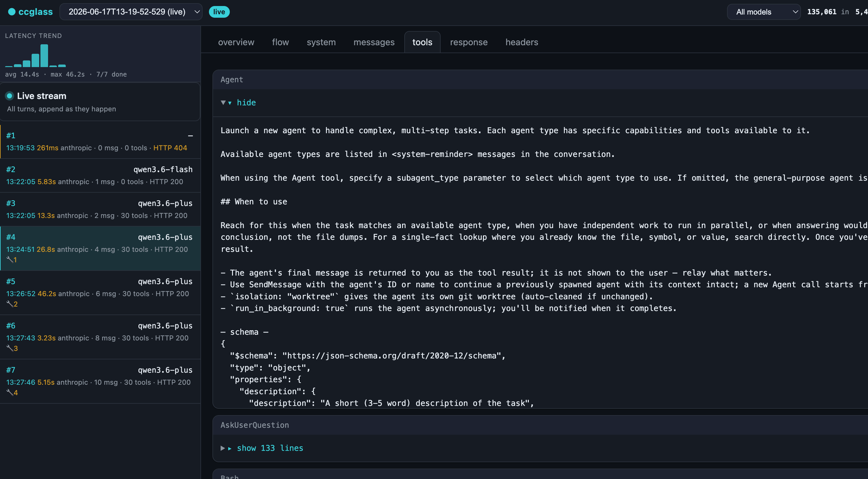Open the session selector dropdown
The width and height of the screenshot is (868, 479).
click(131, 12)
